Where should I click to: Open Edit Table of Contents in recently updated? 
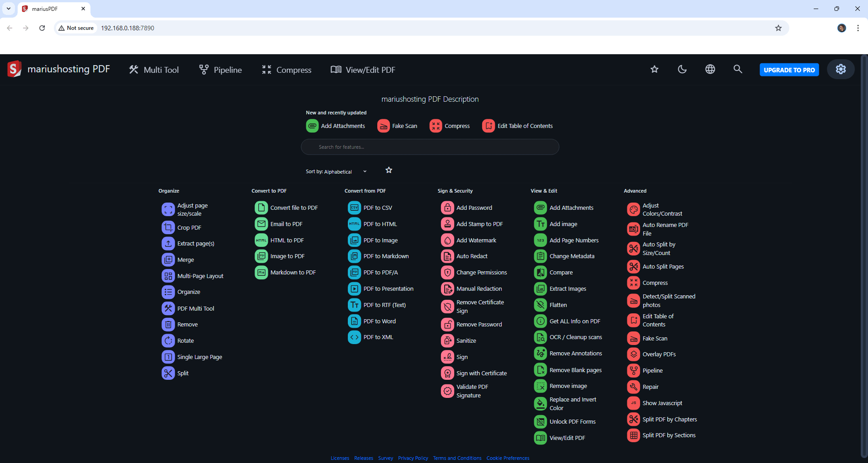(x=517, y=126)
